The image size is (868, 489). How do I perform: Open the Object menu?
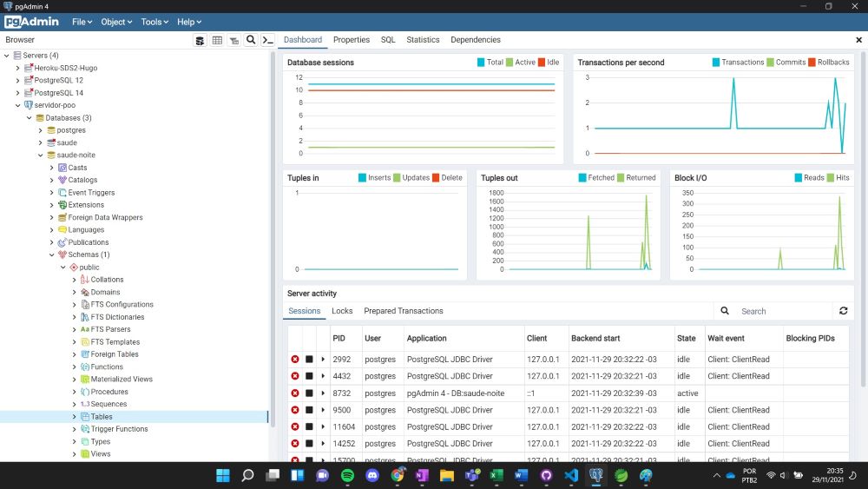click(116, 22)
